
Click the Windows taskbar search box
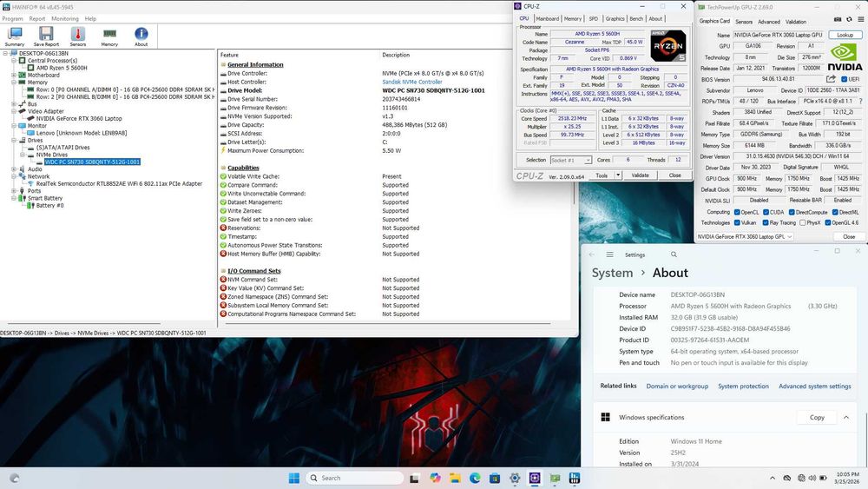(x=355, y=478)
